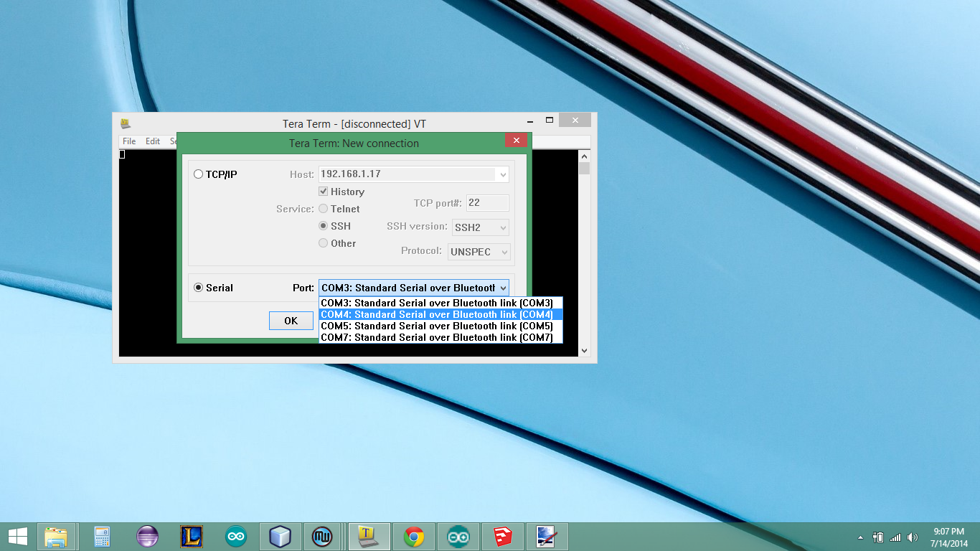This screenshot has height=551, width=980.
Task: Open the SSH version dropdown
Action: click(481, 227)
